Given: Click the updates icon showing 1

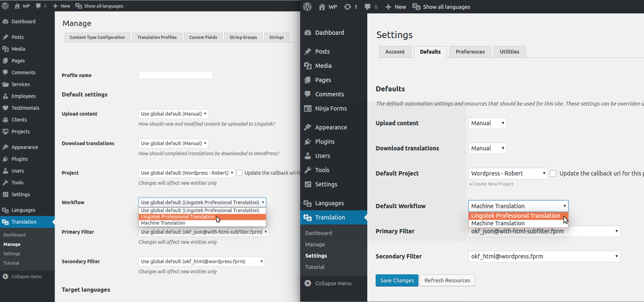Looking at the screenshot, I should pyautogui.click(x=350, y=7).
